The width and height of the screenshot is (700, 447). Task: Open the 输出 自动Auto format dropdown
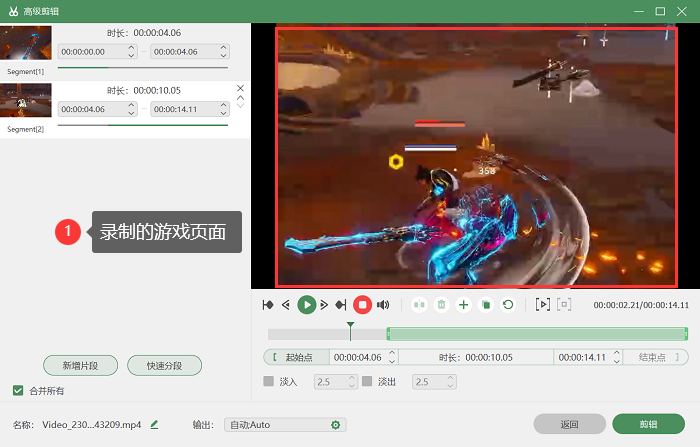click(285, 425)
